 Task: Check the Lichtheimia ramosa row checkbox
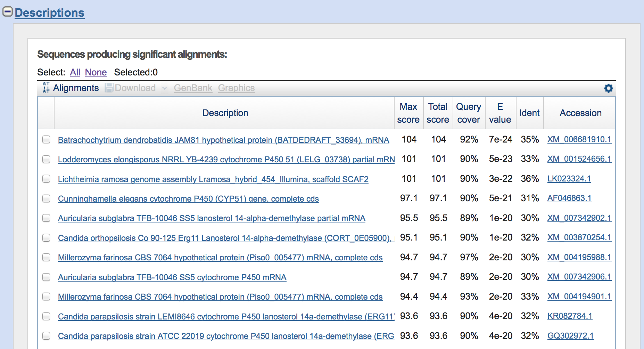(46, 179)
